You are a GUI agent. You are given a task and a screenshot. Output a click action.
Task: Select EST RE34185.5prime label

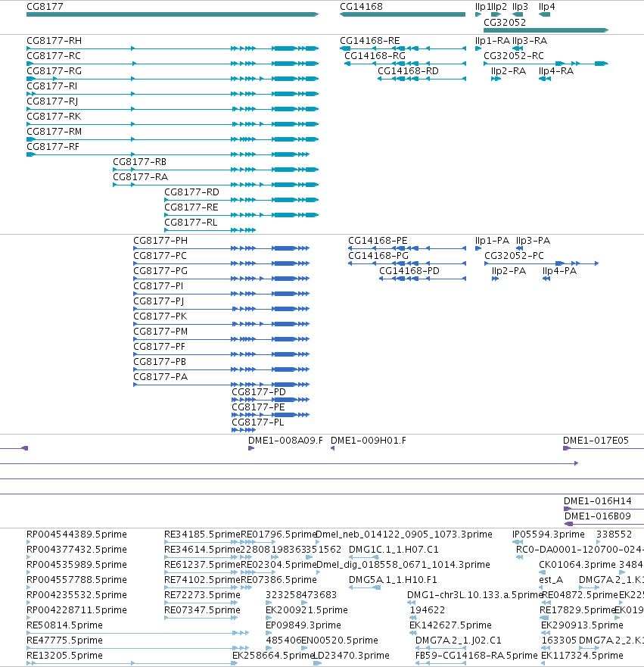(x=202, y=535)
